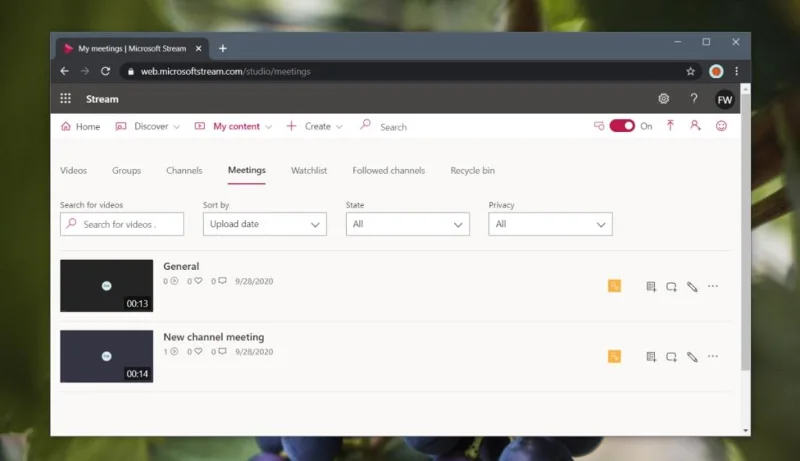Open the Privacy filter dropdown
The width and height of the screenshot is (800, 461).
551,224
